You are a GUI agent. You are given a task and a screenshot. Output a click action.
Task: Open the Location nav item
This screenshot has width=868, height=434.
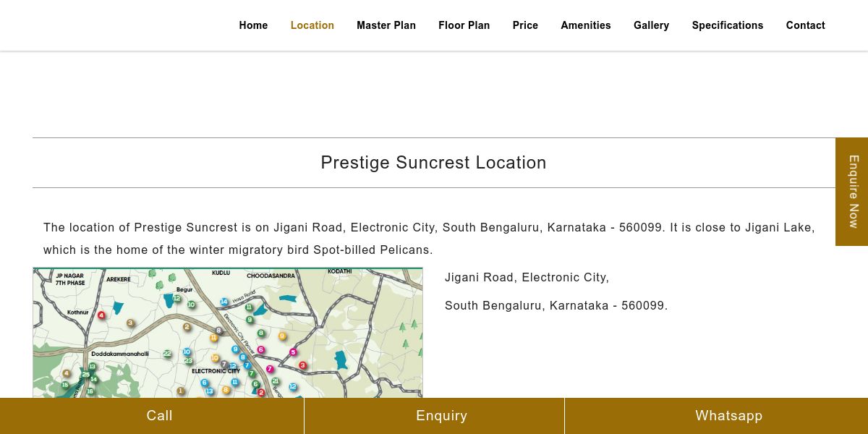(x=312, y=25)
